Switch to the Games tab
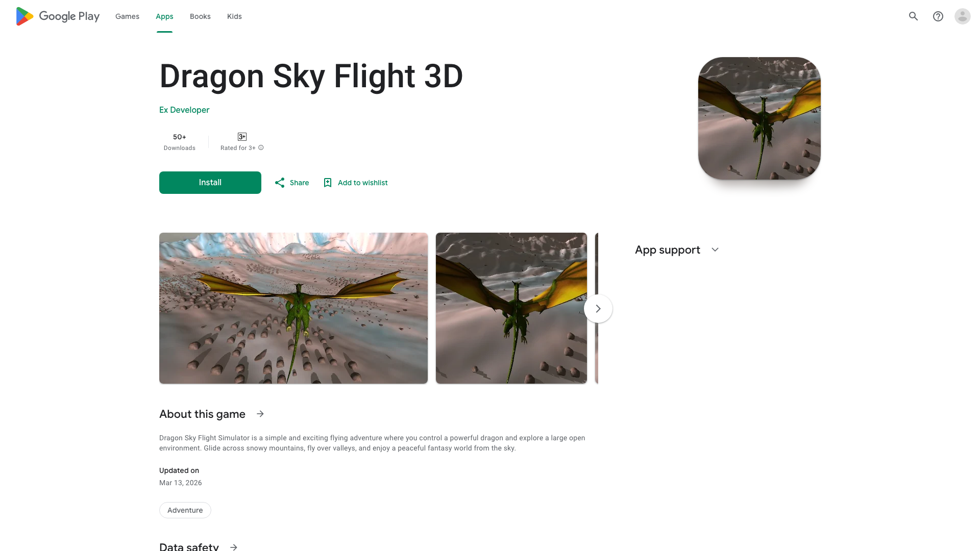 [127, 16]
